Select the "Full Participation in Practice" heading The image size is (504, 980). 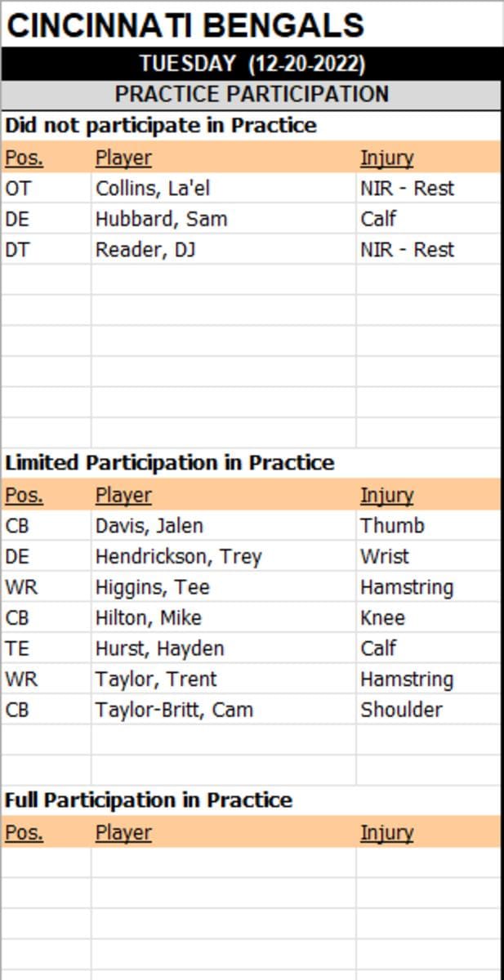(x=149, y=800)
